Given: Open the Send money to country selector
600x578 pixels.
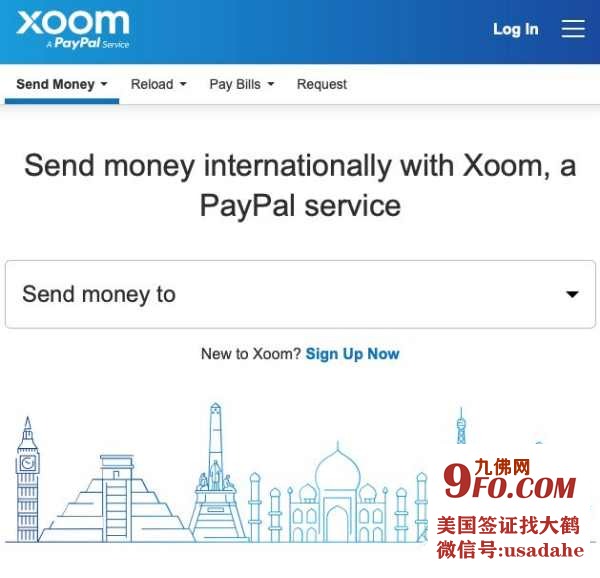Looking at the screenshot, I should pyautogui.click(x=300, y=294).
